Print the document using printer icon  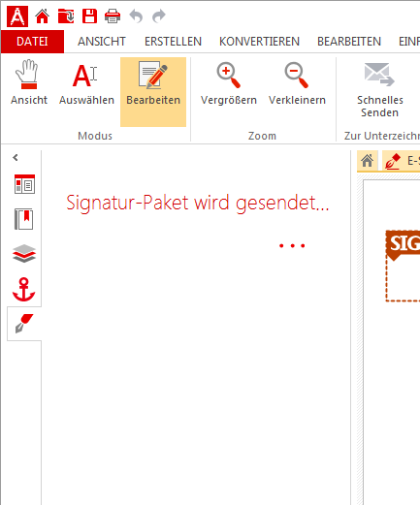click(x=113, y=16)
